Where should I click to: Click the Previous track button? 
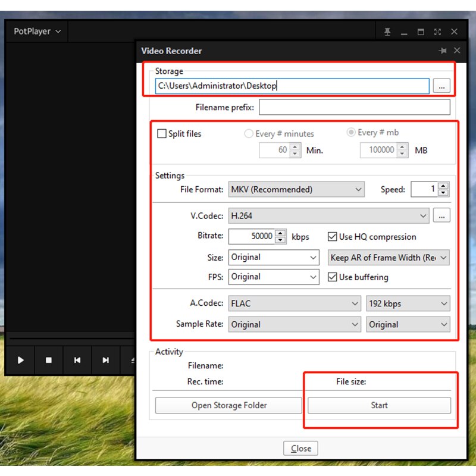[77, 360]
